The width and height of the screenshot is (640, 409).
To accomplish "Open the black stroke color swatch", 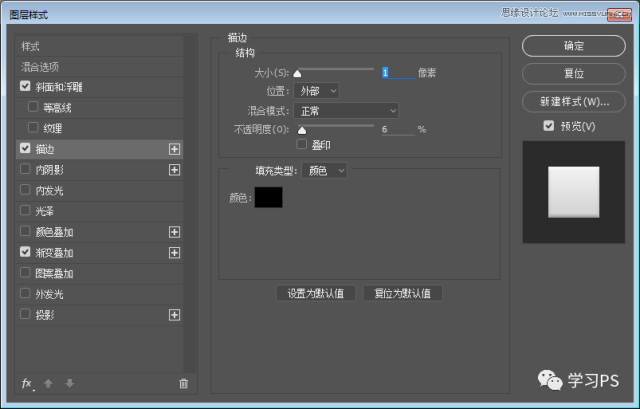I will 268,197.
